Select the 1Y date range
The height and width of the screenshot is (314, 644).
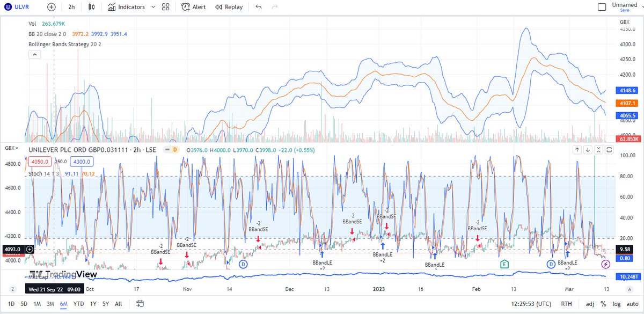pos(93,304)
